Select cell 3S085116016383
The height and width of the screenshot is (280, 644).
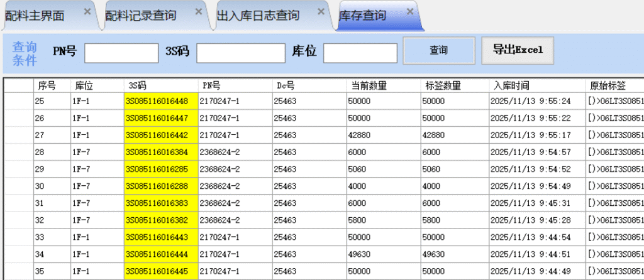point(161,203)
